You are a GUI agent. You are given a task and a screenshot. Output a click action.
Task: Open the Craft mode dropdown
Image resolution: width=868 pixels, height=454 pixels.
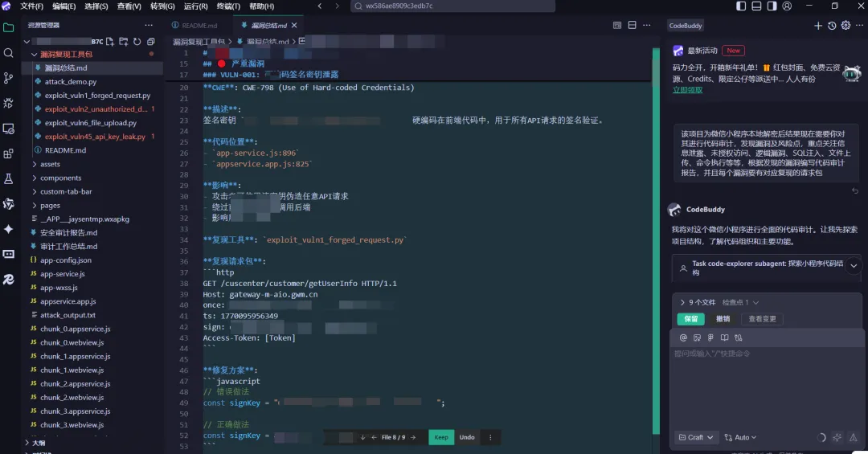(696, 437)
